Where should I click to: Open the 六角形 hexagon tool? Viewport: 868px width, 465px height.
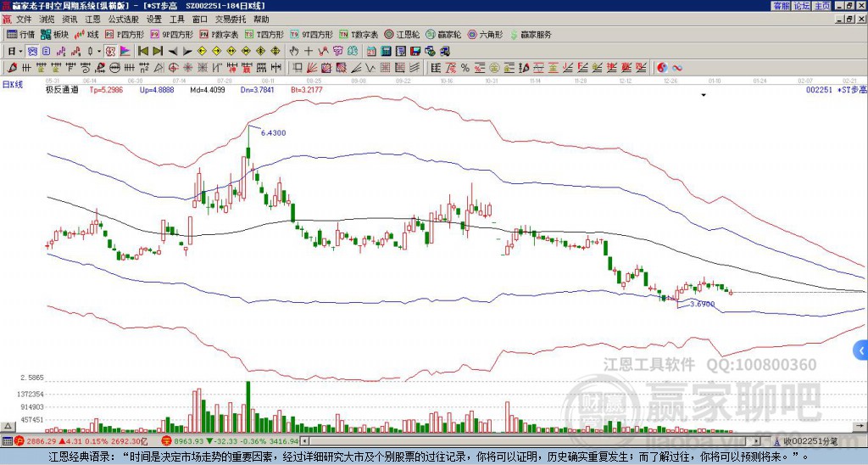click(x=486, y=34)
